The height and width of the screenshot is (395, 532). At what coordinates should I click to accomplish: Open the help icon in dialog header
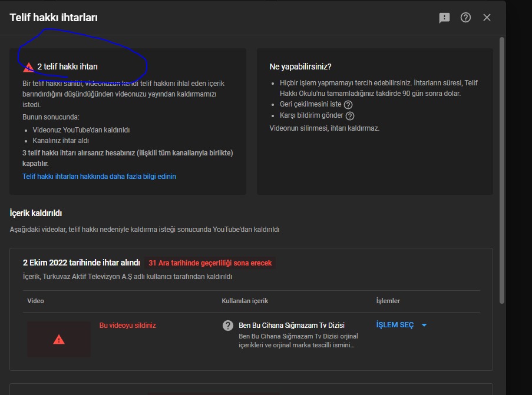point(465,17)
